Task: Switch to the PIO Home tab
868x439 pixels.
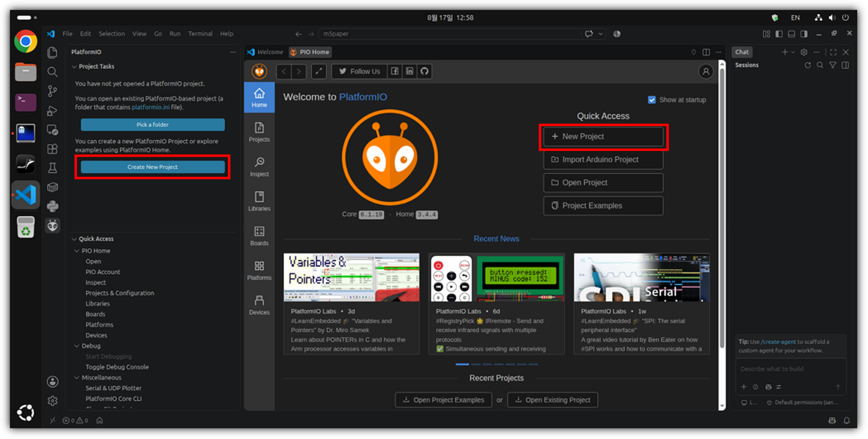Action: tap(310, 52)
